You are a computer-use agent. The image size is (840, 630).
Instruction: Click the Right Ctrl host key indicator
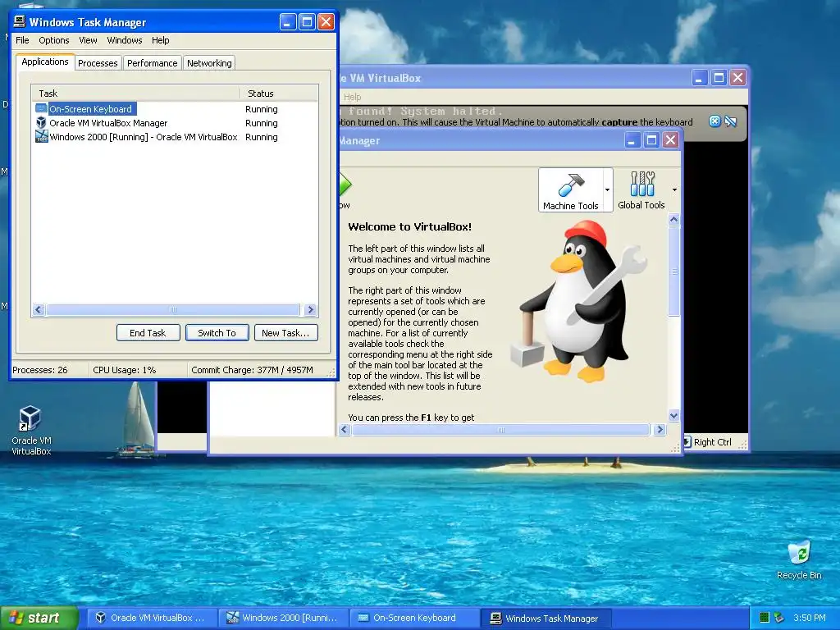tap(713, 442)
